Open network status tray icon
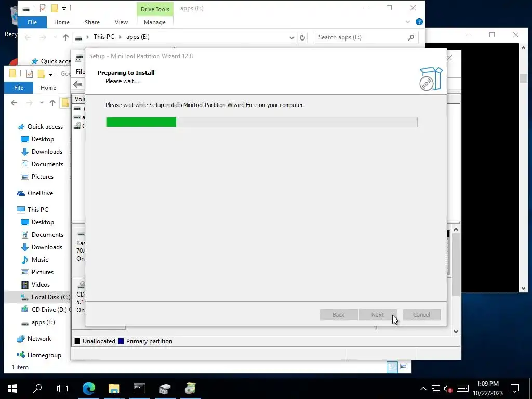This screenshot has height=399, width=532. click(x=436, y=389)
